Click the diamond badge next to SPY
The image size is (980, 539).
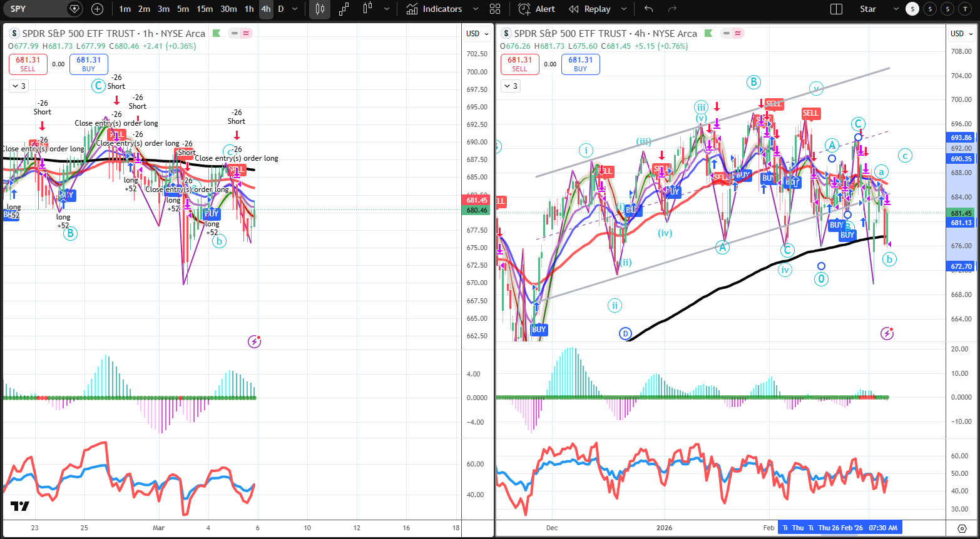[75, 9]
